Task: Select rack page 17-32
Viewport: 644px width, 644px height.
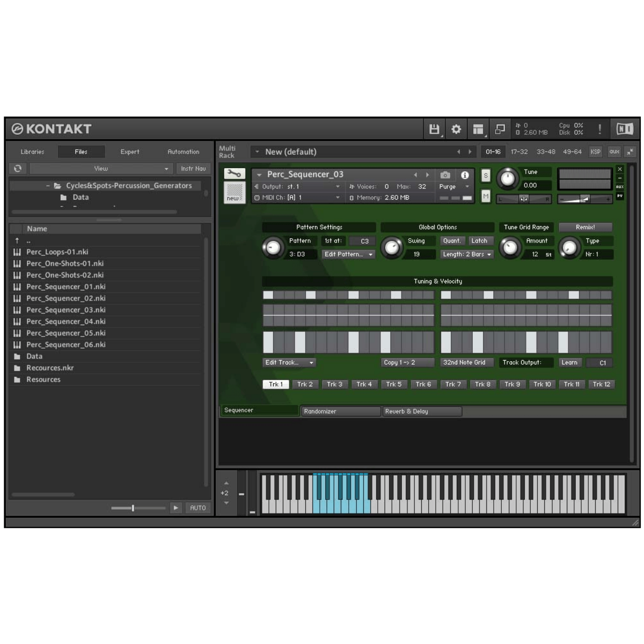Action: point(519,152)
